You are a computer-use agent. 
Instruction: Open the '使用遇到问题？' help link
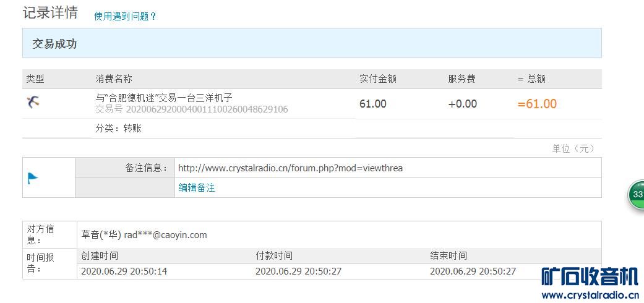click(x=125, y=17)
